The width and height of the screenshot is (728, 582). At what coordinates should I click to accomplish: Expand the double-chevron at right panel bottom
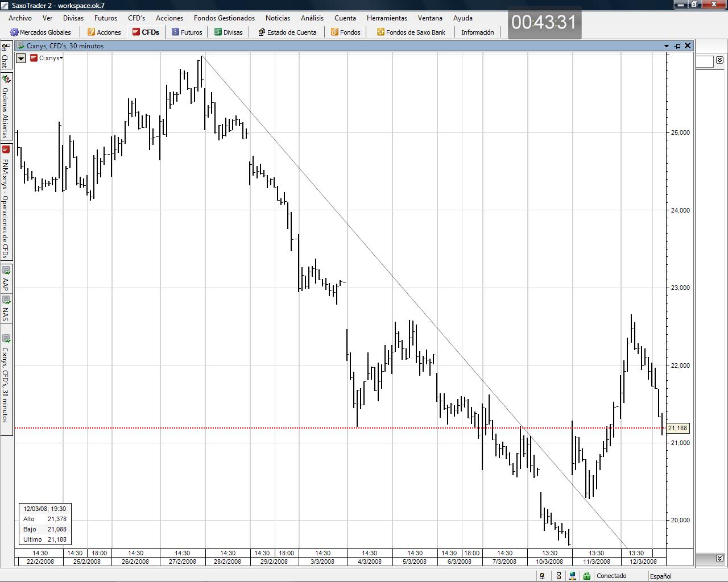[x=719, y=558]
